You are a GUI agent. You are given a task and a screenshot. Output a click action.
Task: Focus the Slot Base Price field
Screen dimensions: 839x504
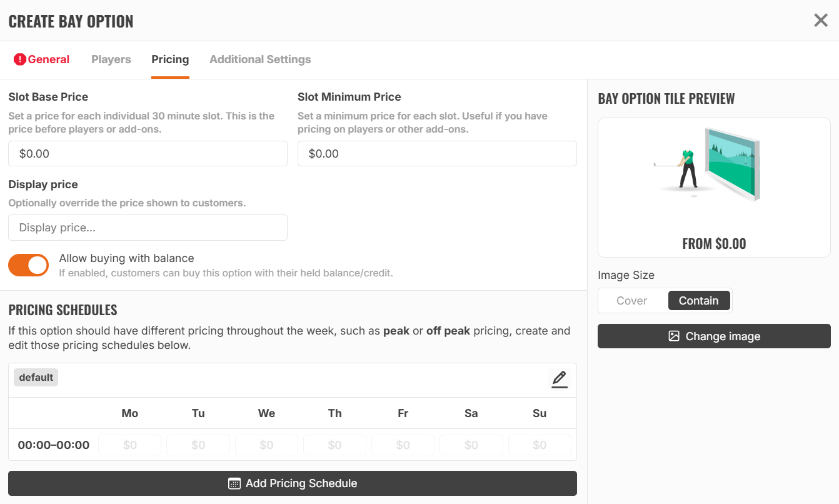(x=148, y=153)
